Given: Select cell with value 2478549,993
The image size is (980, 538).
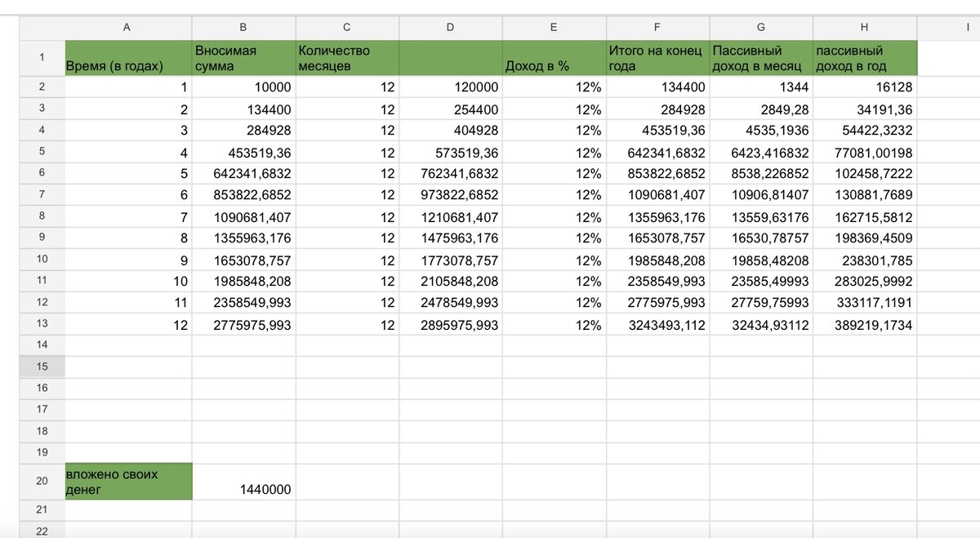Looking at the screenshot, I should 450,302.
